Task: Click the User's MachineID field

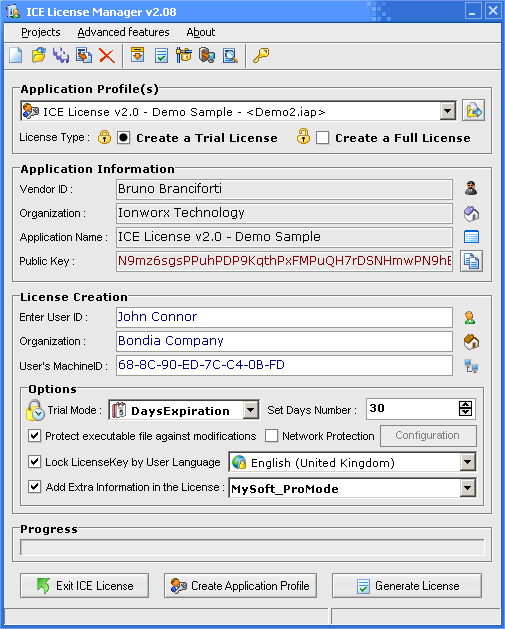Action: point(284,365)
